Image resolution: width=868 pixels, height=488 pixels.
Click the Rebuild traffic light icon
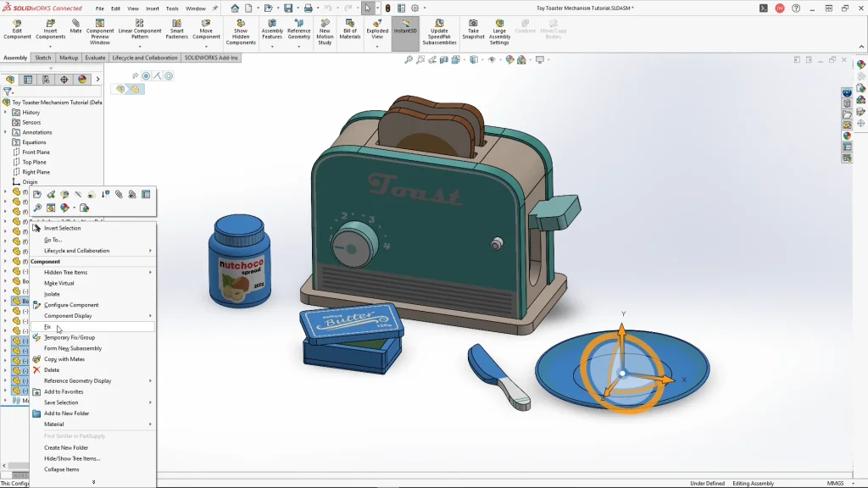(x=388, y=8)
